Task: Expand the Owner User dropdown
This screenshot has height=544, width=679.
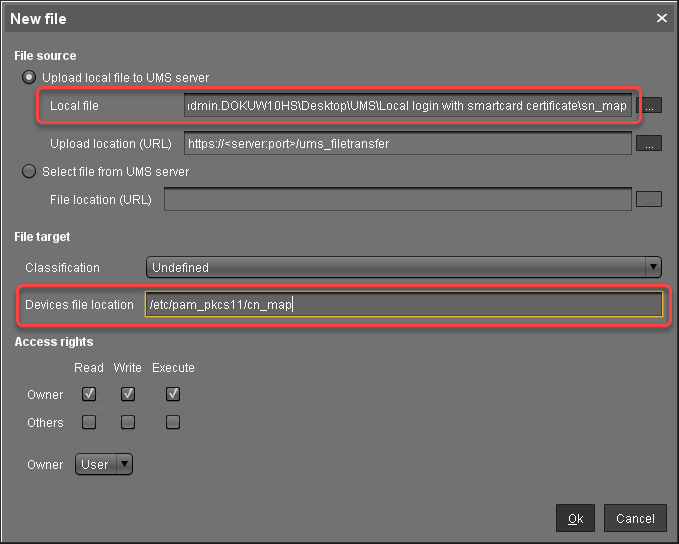Action: point(104,464)
